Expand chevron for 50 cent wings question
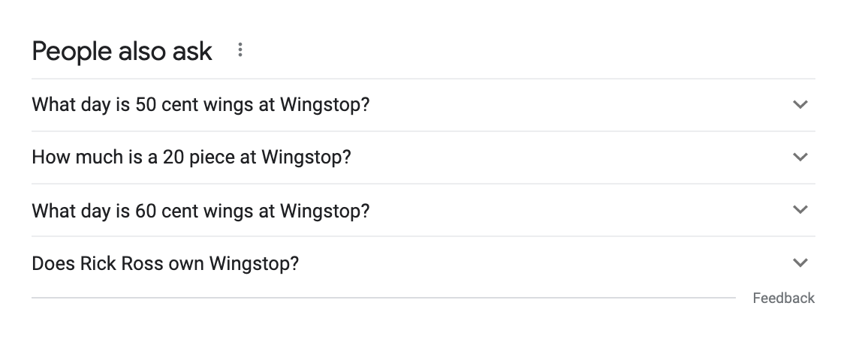The height and width of the screenshot is (348, 868). point(800,105)
